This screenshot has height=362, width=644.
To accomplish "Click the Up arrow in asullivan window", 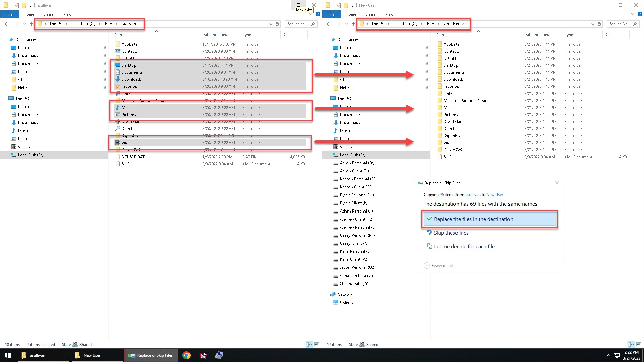I will (32, 24).
